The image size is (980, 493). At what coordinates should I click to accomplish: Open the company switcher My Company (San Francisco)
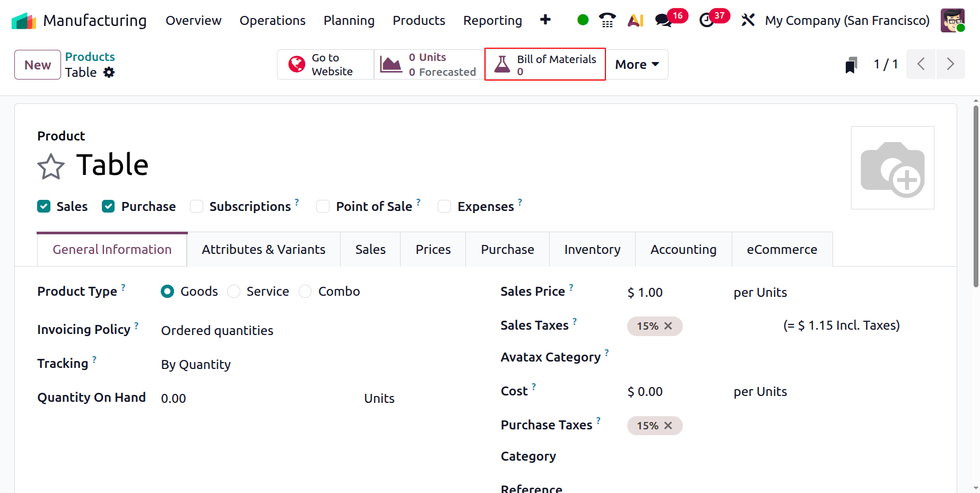tap(847, 20)
